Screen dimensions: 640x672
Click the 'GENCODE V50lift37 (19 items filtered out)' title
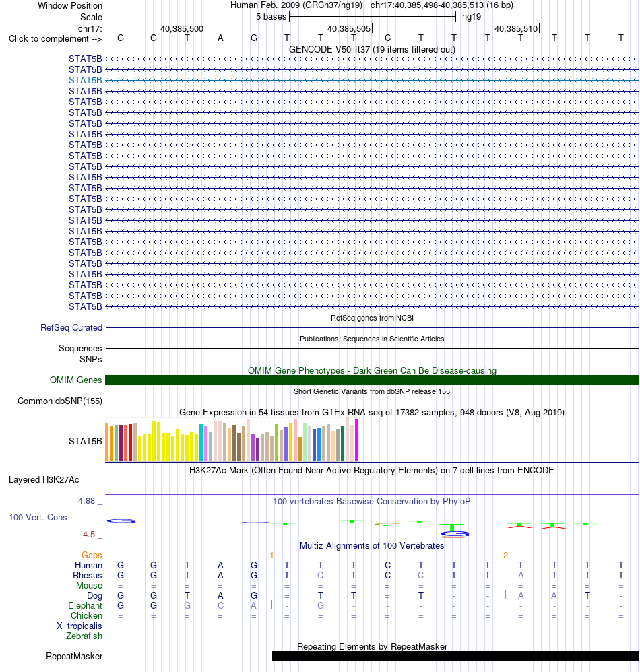tap(372, 49)
